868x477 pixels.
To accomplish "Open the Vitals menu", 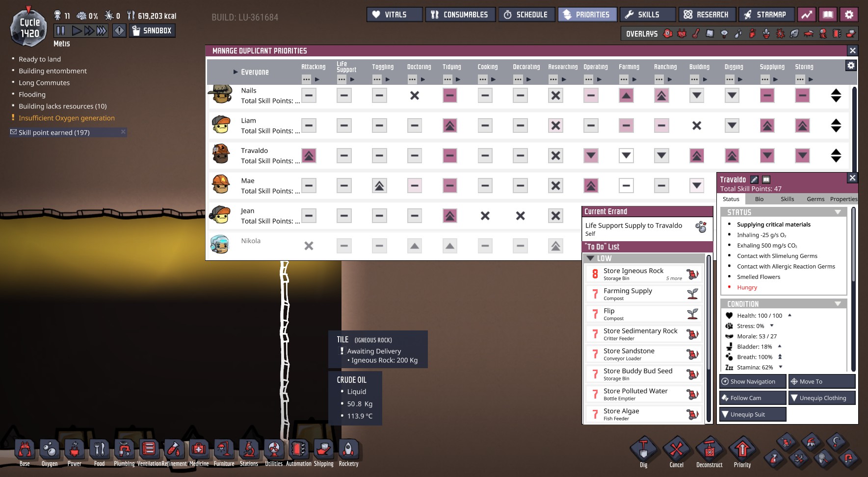I will [395, 15].
